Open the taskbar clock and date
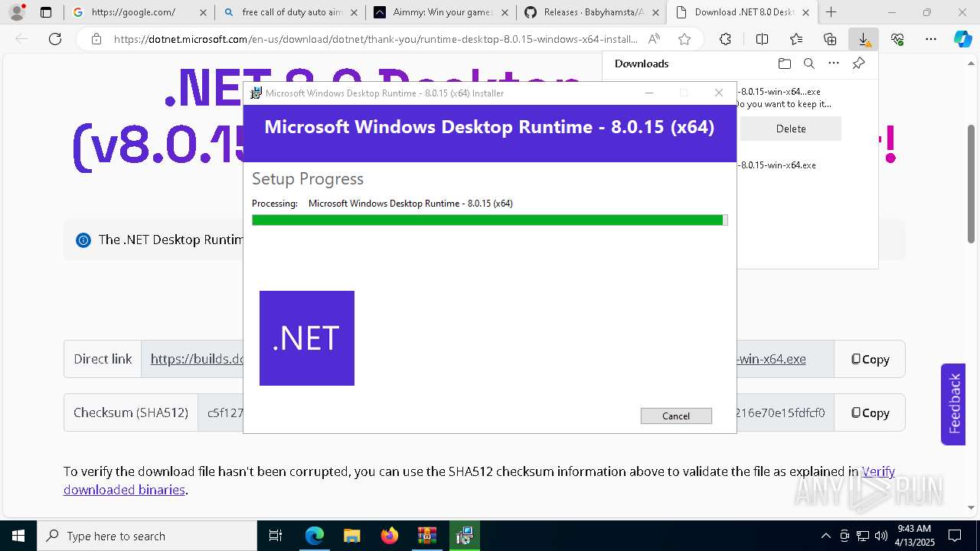The width and height of the screenshot is (980, 551). [x=916, y=536]
